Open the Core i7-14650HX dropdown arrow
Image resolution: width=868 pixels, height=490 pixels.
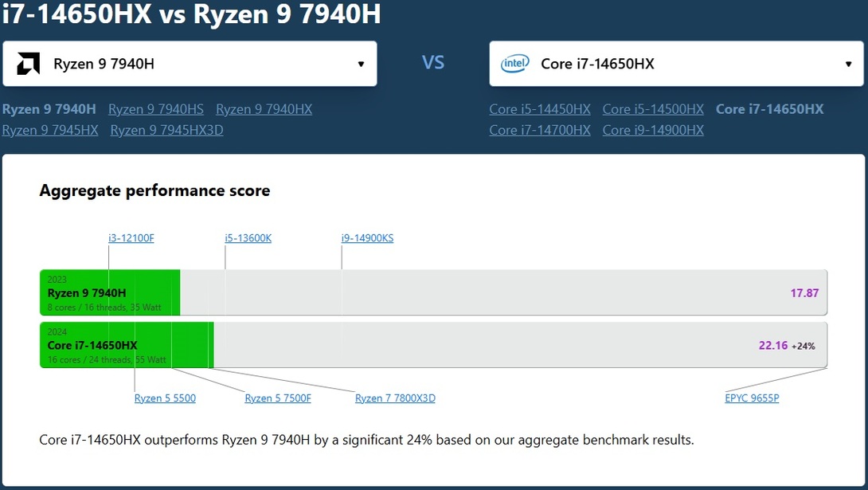(x=848, y=65)
